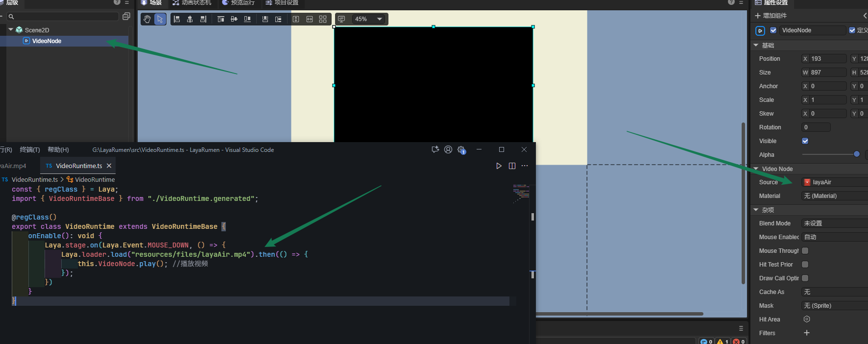The height and width of the screenshot is (344, 868).
Task: Switch to the 场景 scene tab
Action: point(151,2)
